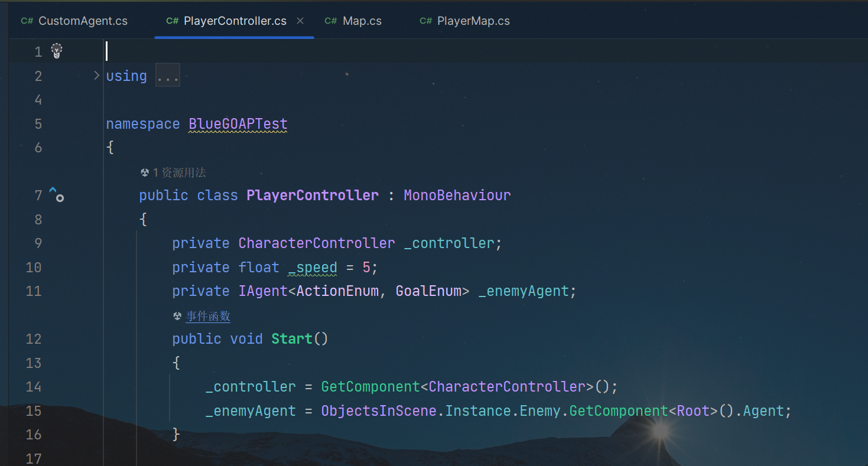868x466 pixels.
Task: Click the Unity icon beside 1 资源用法
Action: coord(145,172)
